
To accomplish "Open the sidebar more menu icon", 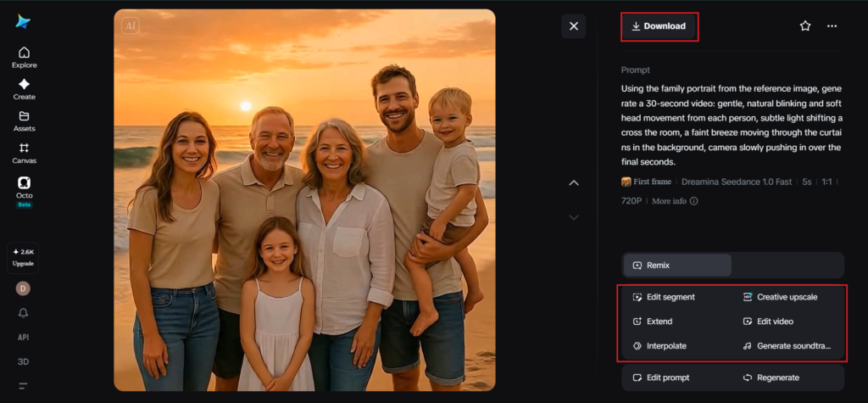I will click(23, 386).
